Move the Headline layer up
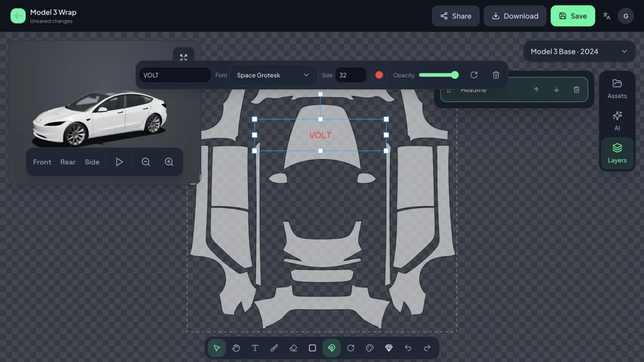Viewport: 644px width, 362px height. pyautogui.click(x=536, y=89)
